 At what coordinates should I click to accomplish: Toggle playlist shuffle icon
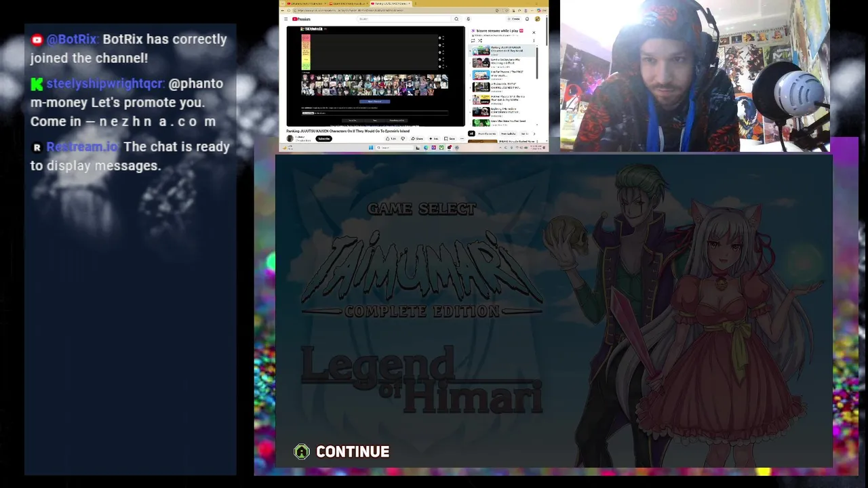480,41
